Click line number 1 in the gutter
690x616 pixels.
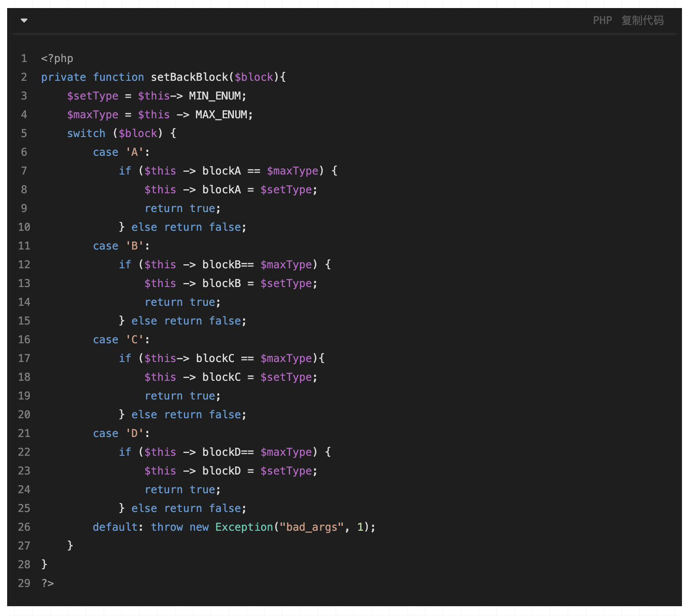pyautogui.click(x=24, y=58)
